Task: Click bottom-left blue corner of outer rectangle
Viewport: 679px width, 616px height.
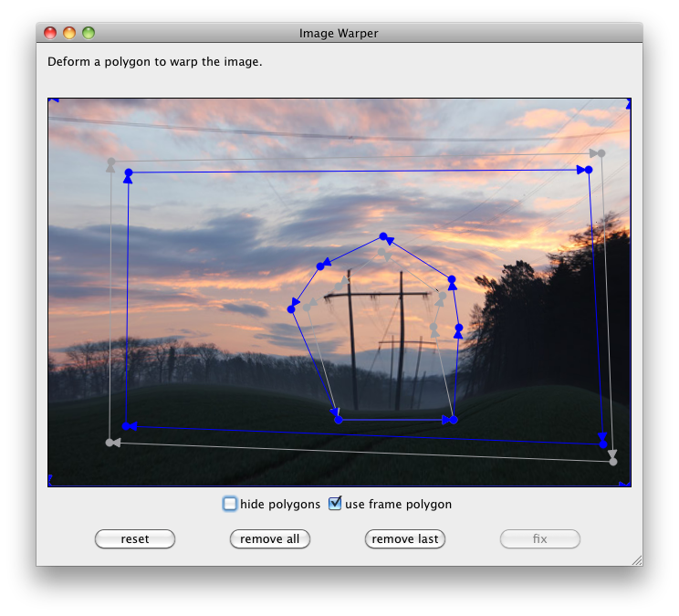Action: click(x=125, y=426)
